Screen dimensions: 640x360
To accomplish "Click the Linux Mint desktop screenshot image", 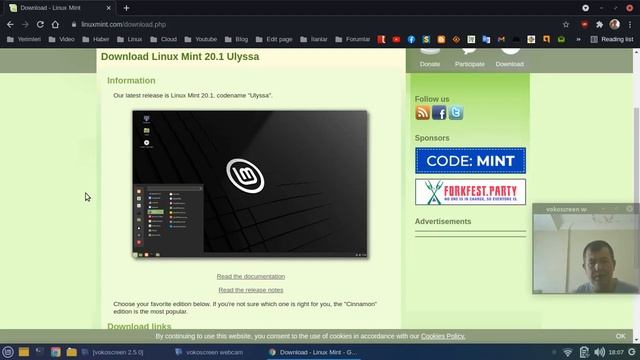I will (250, 184).
